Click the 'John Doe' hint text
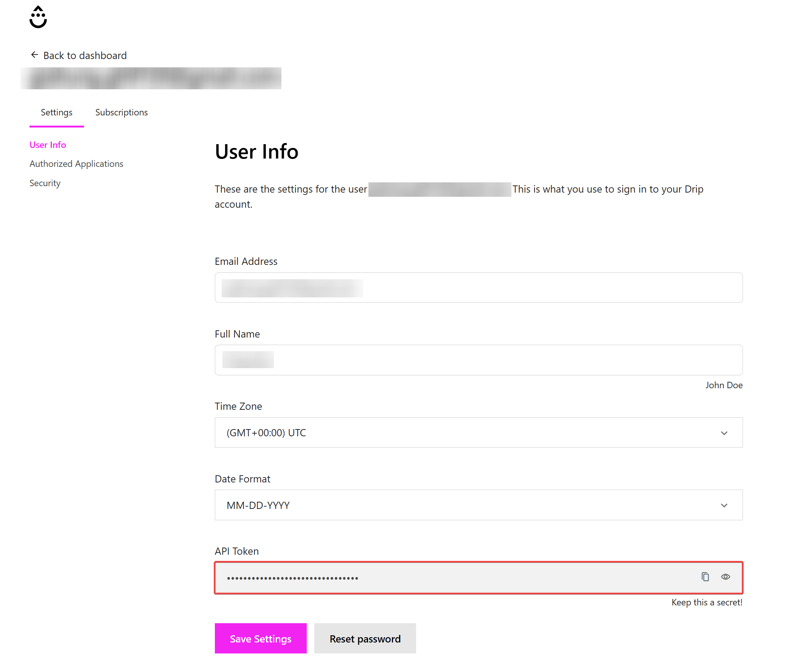The height and width of the screenshot is (672, 797). tap(724, 385)
